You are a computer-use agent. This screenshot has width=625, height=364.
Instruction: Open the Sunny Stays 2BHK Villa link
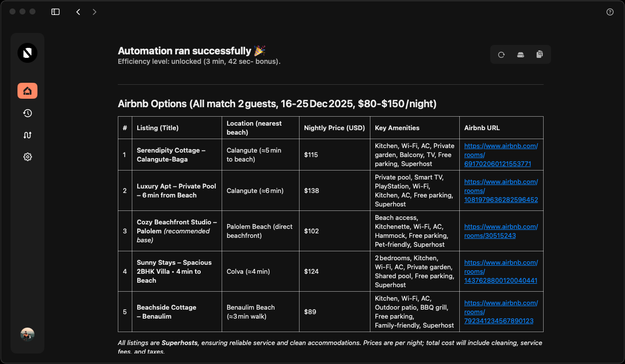501,271
